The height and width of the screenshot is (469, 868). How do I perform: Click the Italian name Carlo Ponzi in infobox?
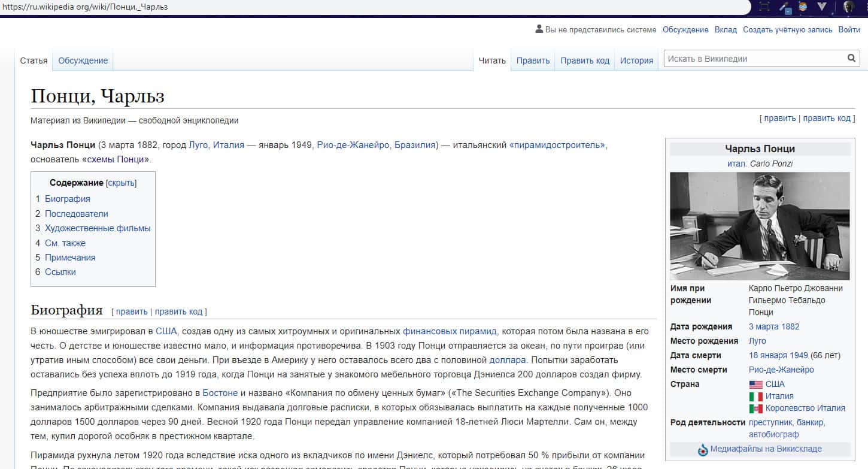772,164
